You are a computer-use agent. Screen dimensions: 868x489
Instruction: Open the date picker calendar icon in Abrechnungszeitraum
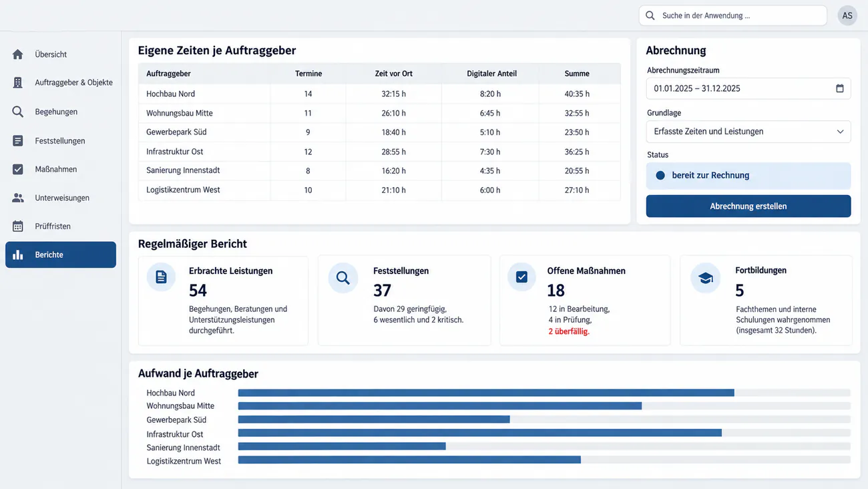(840, 88)
